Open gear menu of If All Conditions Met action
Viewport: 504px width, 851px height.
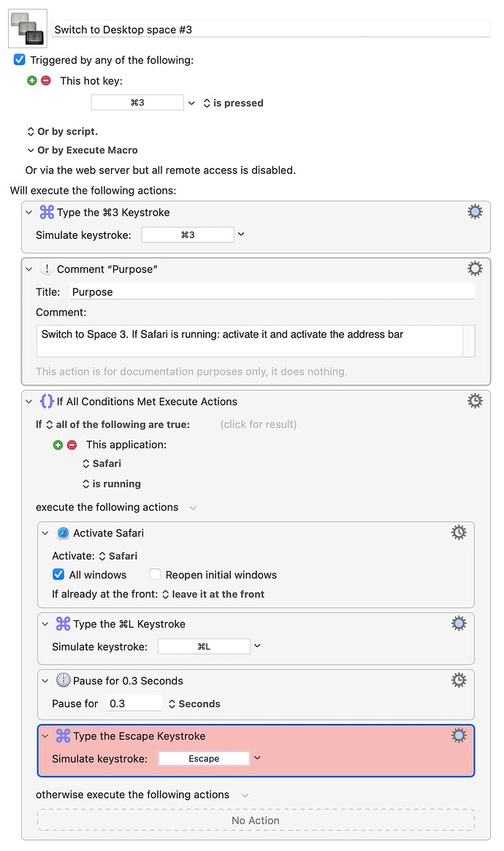[x=475, y=400]
